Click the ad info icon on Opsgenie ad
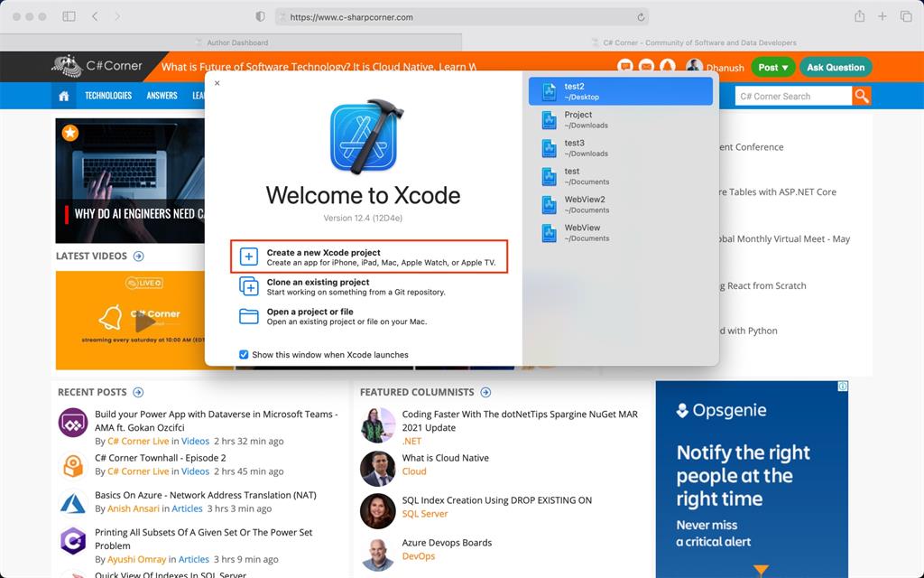 (x=843, y=387)
